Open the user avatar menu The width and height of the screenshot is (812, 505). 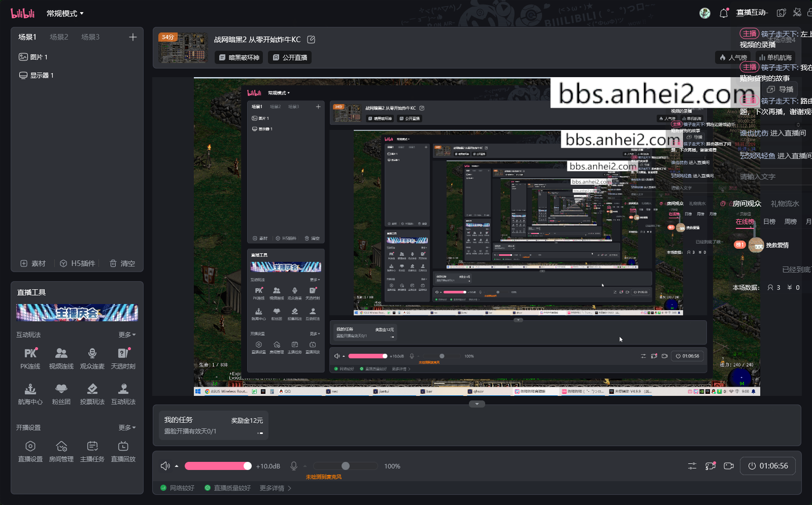(x=705, y=13)
